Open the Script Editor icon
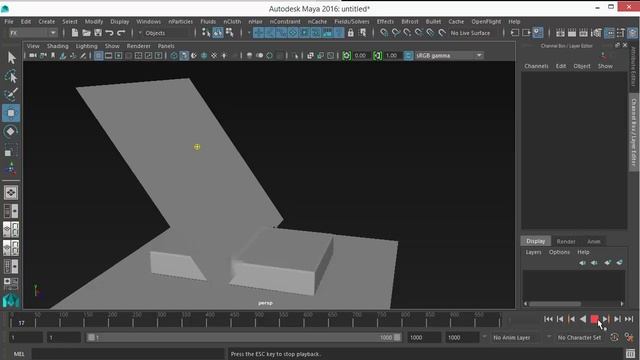This screenshot has height=360, width=640. point(631,353)
